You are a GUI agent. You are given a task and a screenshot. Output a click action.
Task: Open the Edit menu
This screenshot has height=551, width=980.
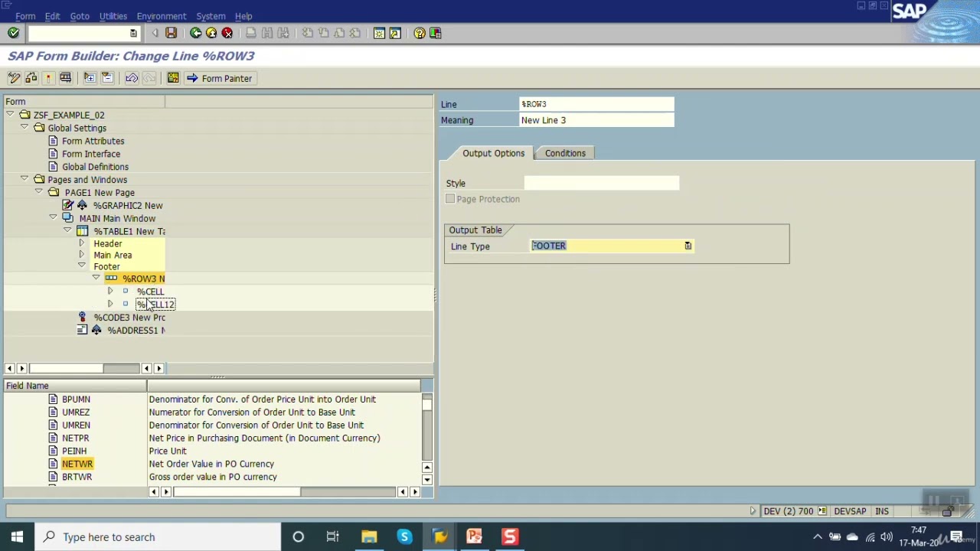click(x=52, y=16)
